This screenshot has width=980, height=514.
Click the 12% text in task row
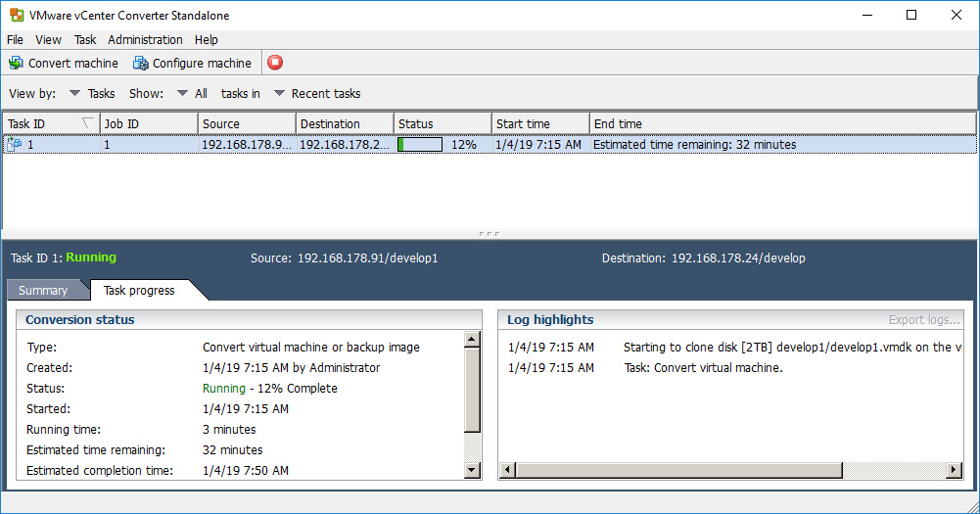pyautogui.click(x=464, y=145)
